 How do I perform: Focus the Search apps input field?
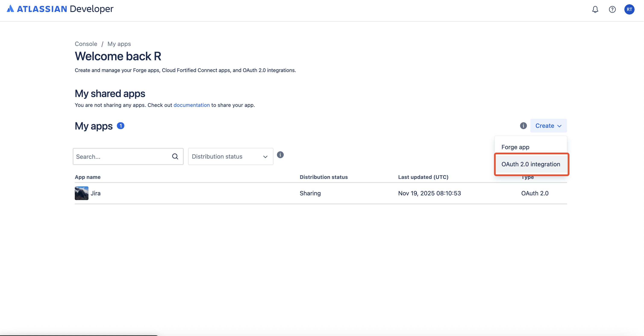[122, 156]
